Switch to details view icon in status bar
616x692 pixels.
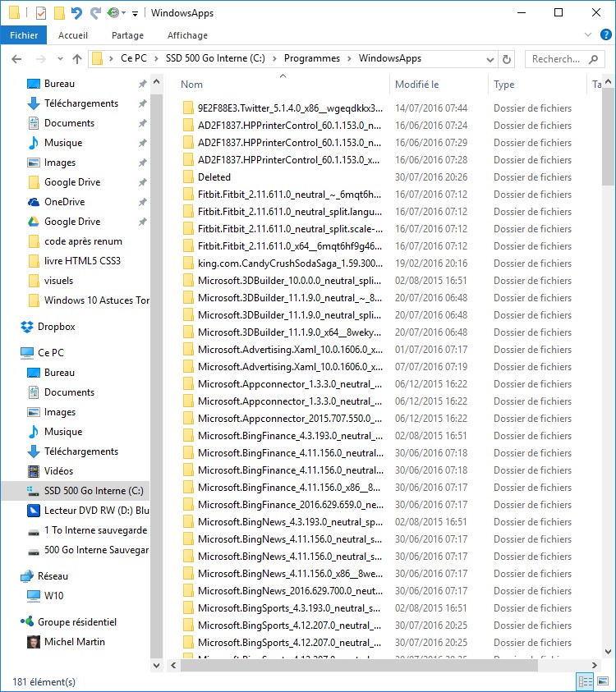click(x=585, y=681)
